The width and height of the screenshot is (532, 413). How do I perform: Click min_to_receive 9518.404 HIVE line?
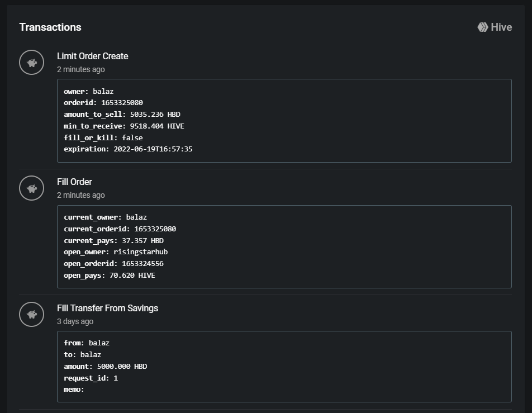[x=124, y=126]
